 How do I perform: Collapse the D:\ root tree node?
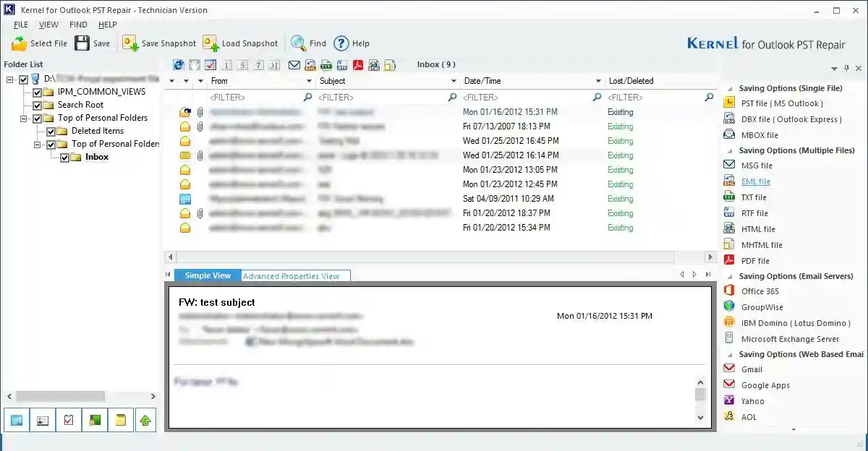click(x=10, y=79)
